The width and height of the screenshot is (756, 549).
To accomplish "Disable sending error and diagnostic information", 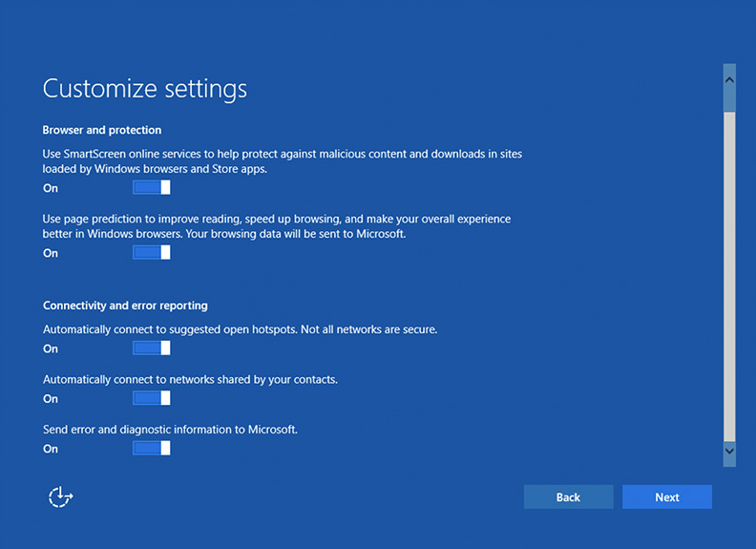I will (151, 448).
